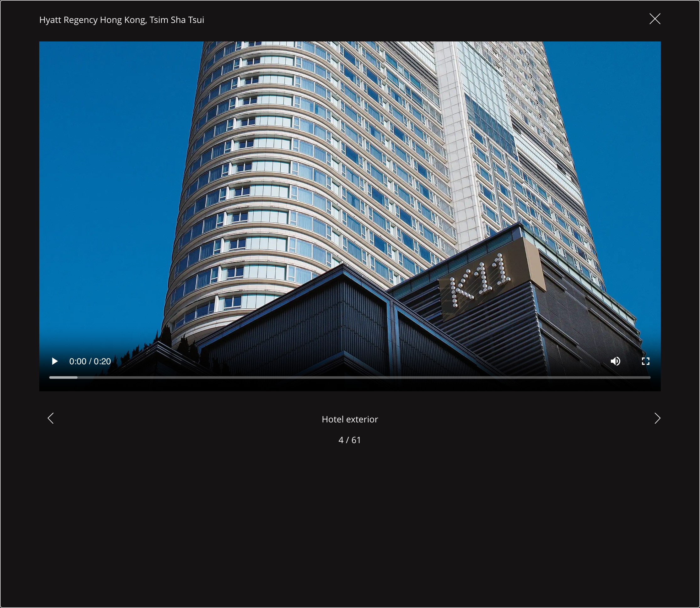Start playback via the triangle play icon
The height and width of the screenshot is (608, 700).
coord(55,361)
